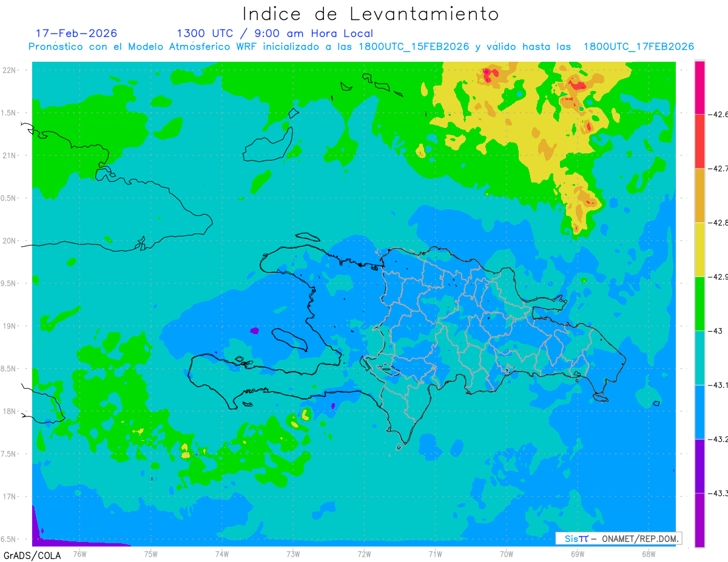This screenshot has height=562, width=728.
Task: Click the '74W' longitude label
Action: (222, 553)
